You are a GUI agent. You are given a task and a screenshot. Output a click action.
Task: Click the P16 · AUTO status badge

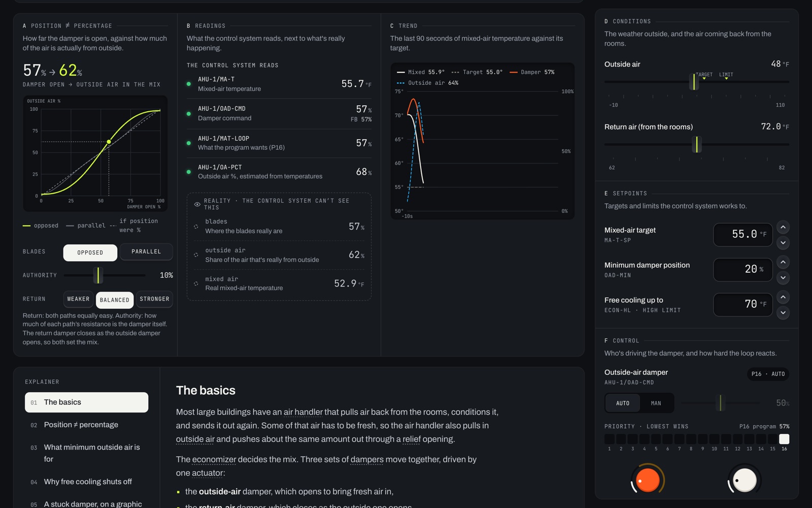[x=768, y=374]
